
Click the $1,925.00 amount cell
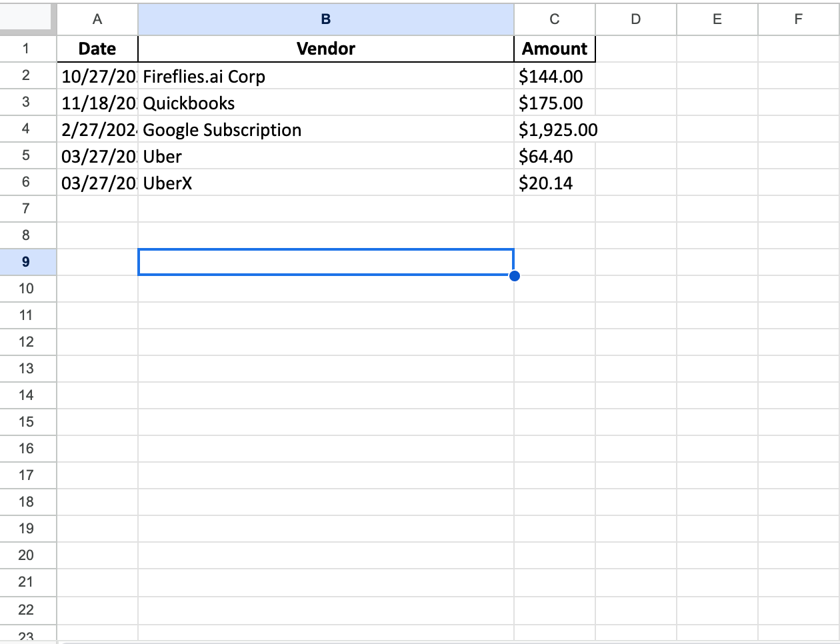(555, 129)
